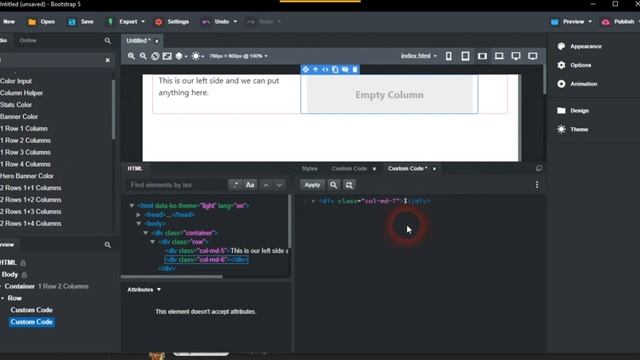Close the active Custom Code * tab

coord(434,169)
